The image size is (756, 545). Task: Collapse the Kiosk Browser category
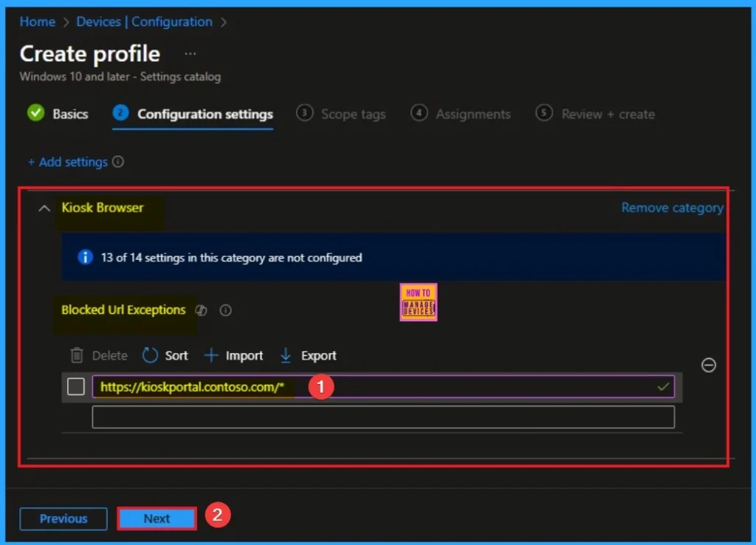(x=44, y=208)
